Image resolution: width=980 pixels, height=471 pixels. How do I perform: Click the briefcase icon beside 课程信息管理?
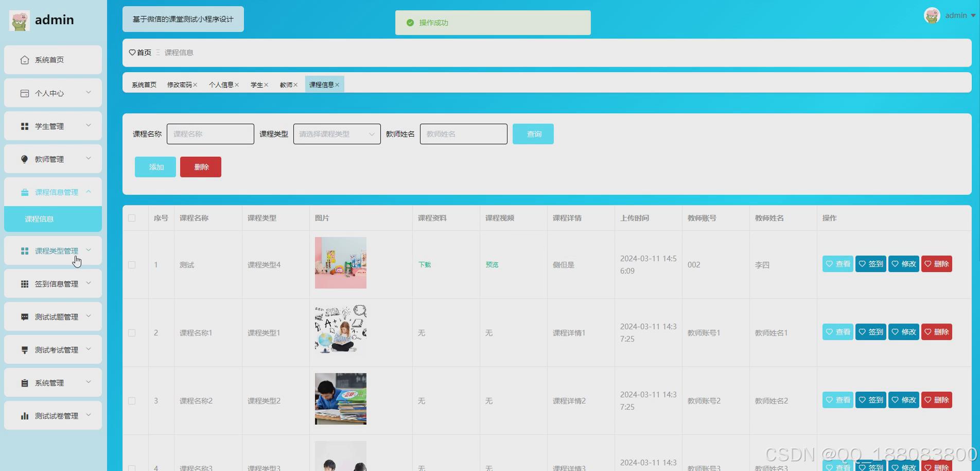(24, 192)
